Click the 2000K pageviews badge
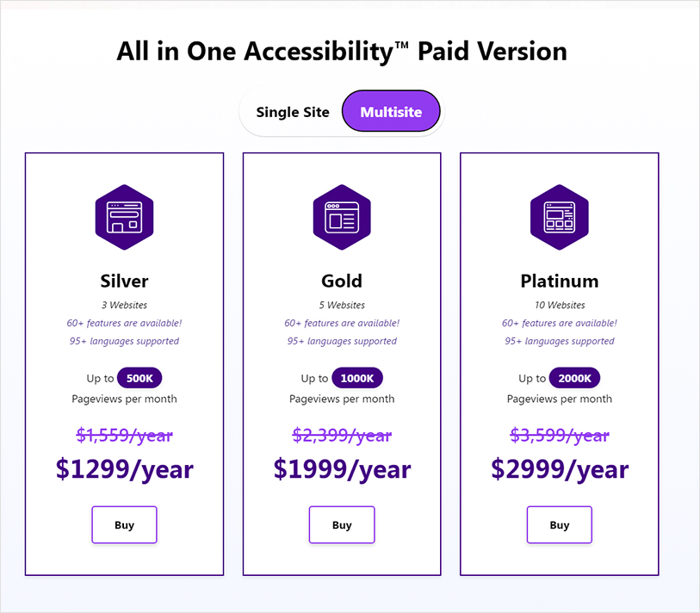 (x=575, y=378)
